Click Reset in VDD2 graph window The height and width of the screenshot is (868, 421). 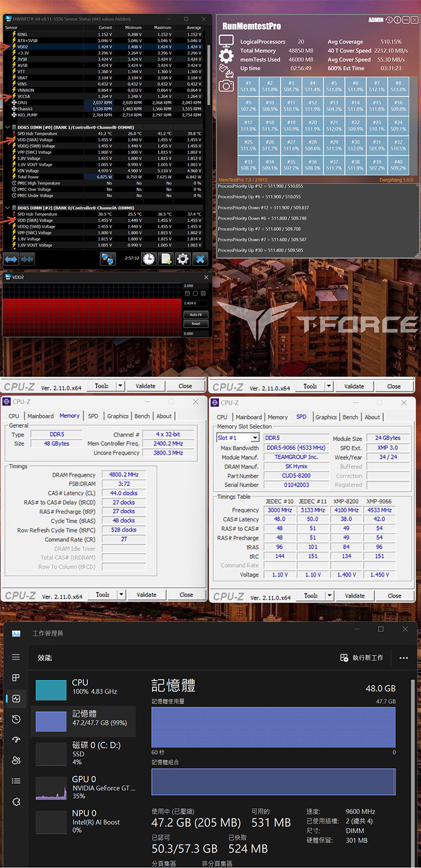point(196,323)
